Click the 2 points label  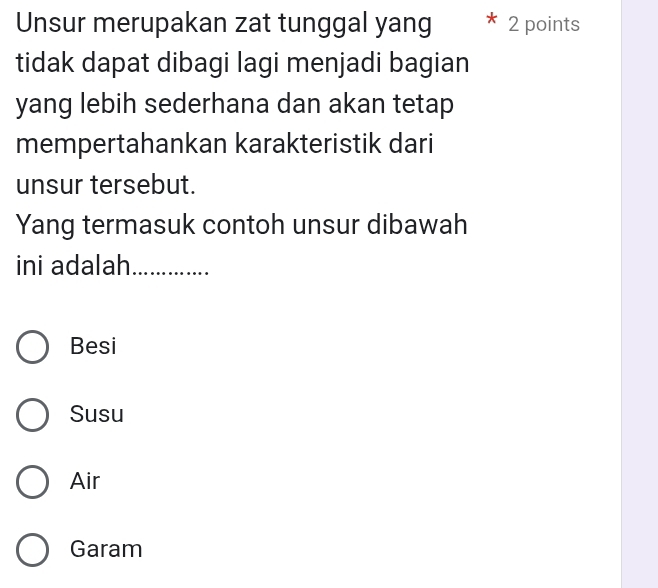click(543, 25)
